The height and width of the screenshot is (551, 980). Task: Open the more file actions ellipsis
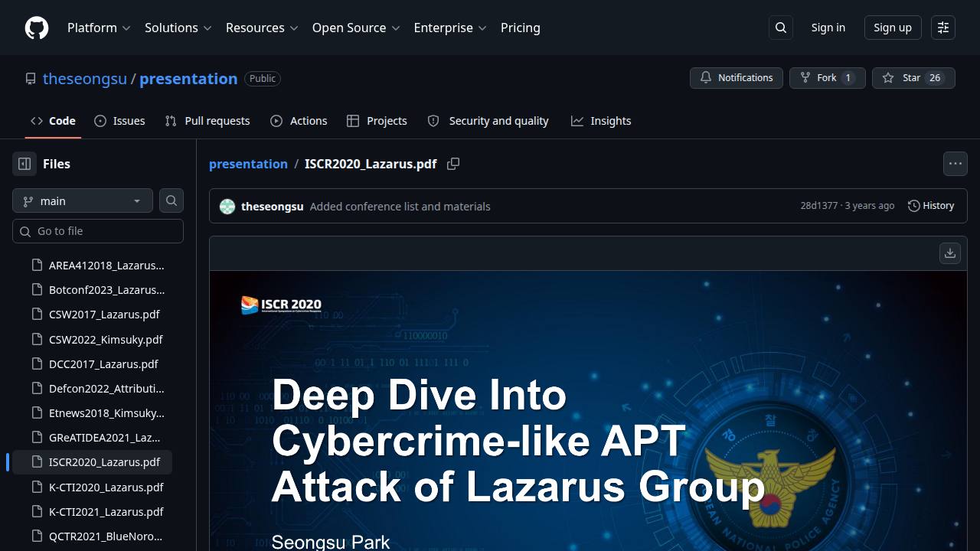tap(955, 164)
